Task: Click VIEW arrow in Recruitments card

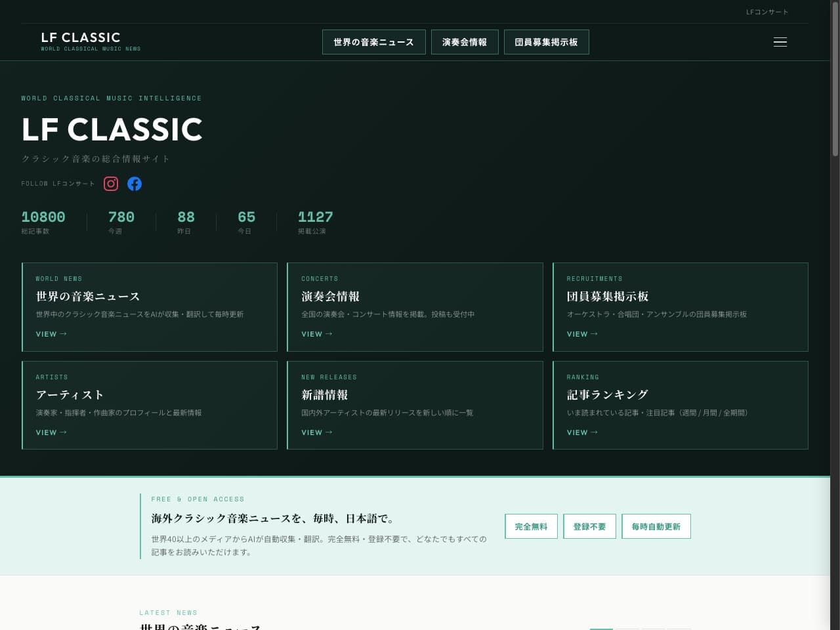Action: (x=582, y=334)
